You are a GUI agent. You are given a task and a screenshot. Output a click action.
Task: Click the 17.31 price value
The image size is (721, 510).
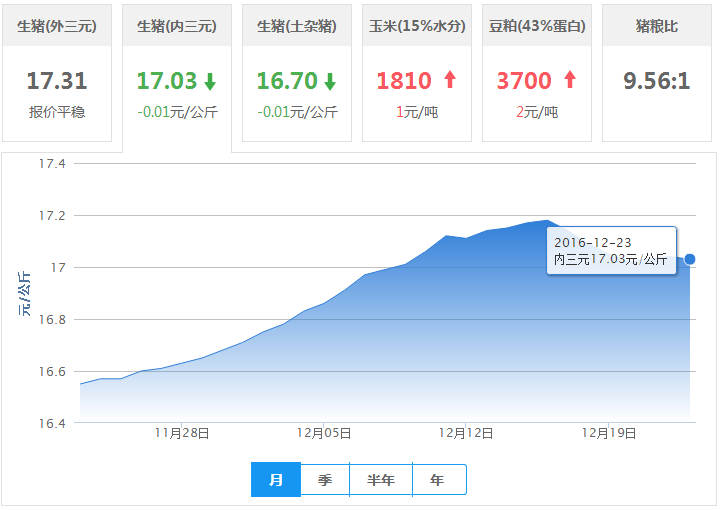coord(57,81)
